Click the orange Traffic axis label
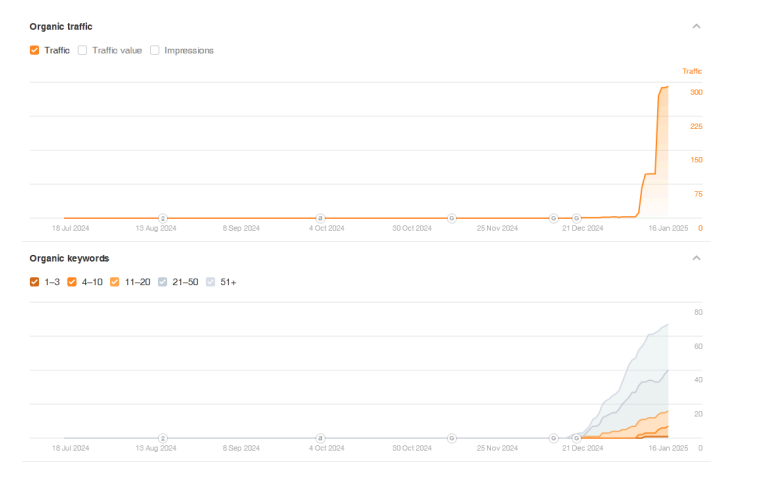The width and height of the screenshot is (768, 490). tap(692, 72)
